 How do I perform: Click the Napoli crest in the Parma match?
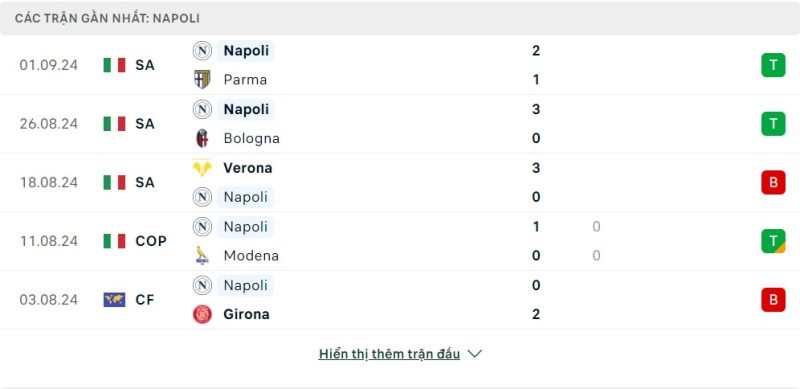(x=202, y=51)
